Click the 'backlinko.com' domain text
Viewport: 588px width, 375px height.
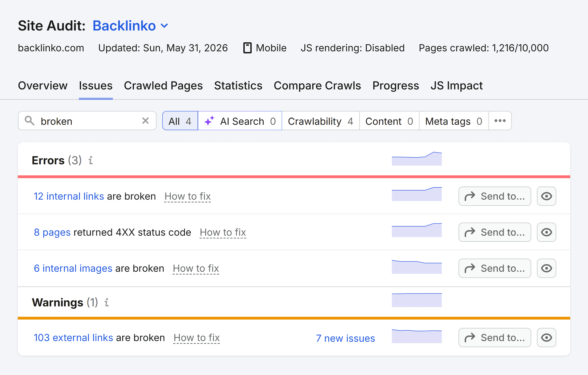point(51,48)
